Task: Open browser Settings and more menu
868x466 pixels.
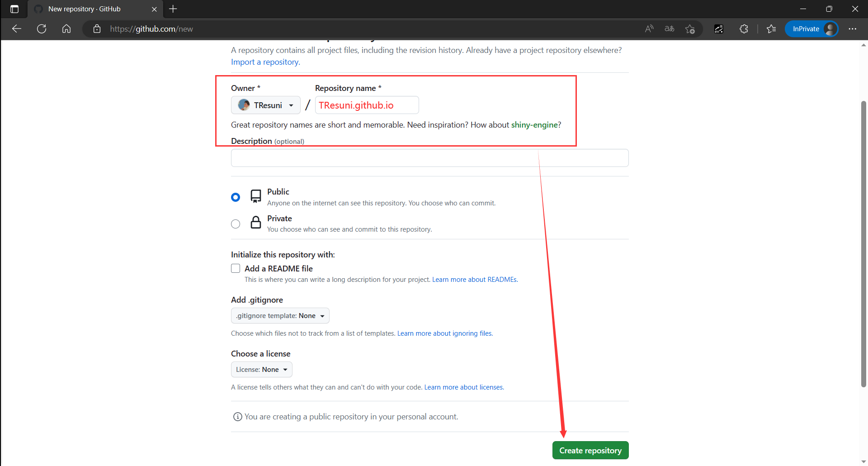Action: click(853, 29)
